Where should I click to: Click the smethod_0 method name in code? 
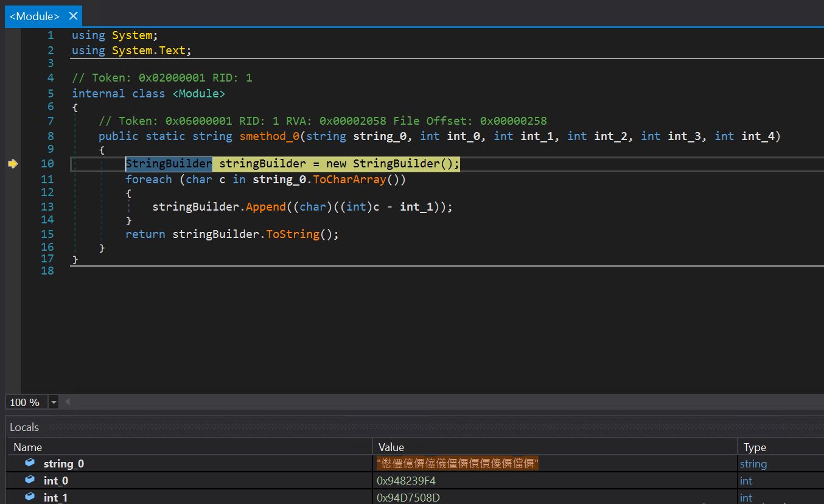(x=269, y=136)
